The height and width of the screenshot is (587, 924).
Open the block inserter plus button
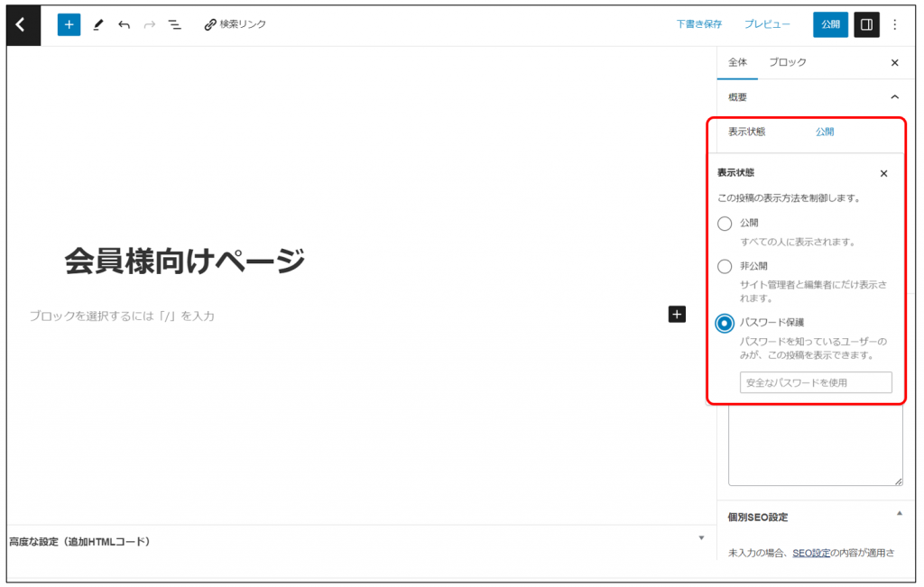pyautogui.click(x=69, y=25)
